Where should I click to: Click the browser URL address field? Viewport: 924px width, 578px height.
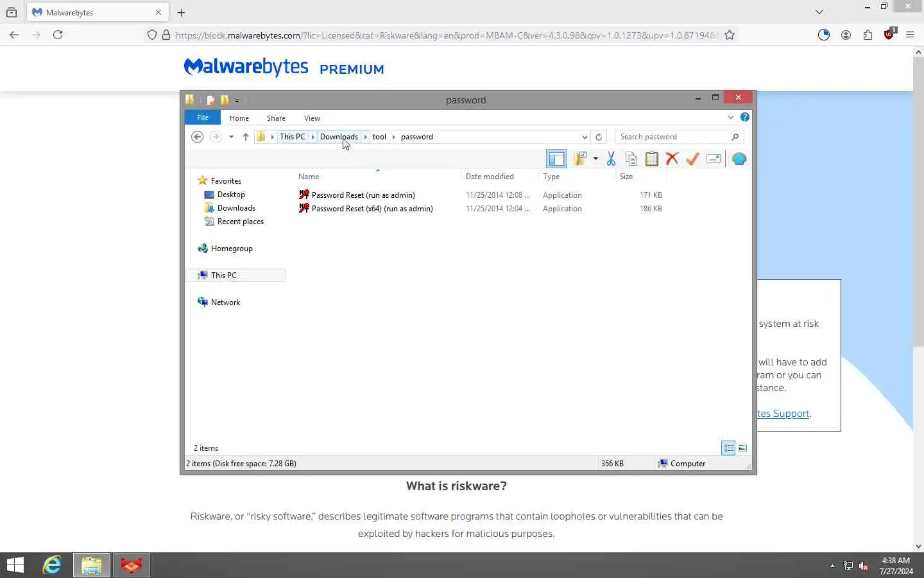click(447, 35)
